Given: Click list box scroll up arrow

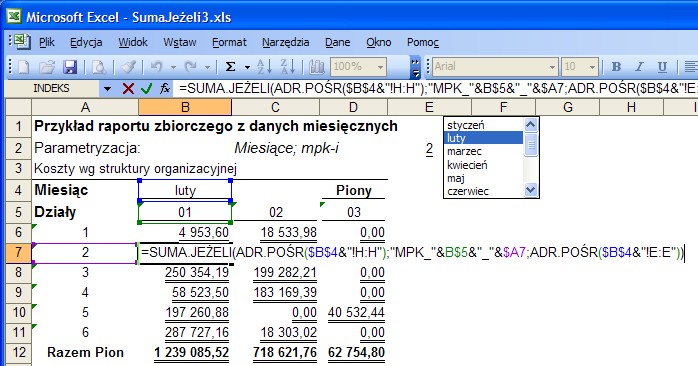Looking at the screenshot, I should 531,125.
